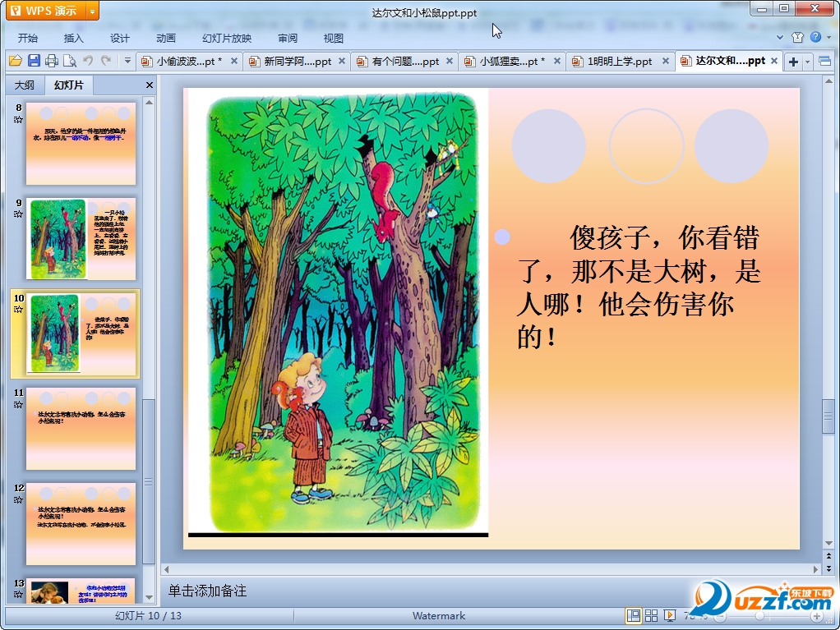The height and width of the screenshot is (630, 840).
Task: Undo the last action
Action: pos(88,61)
